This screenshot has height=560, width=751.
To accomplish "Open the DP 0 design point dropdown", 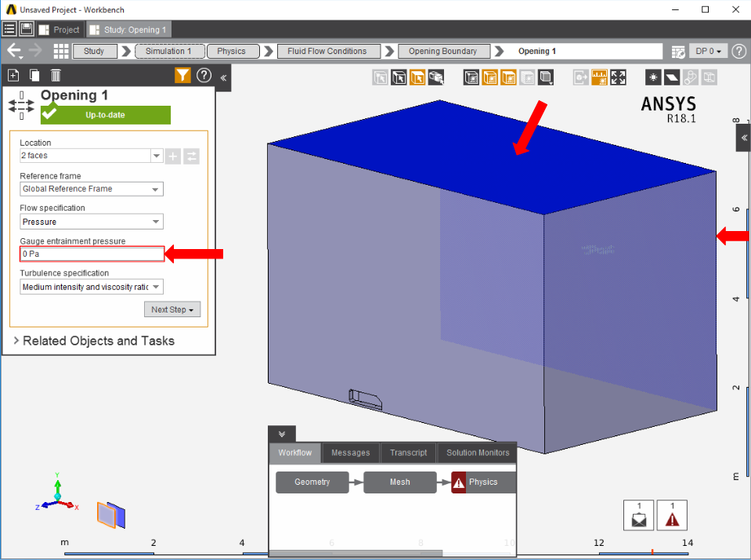I will coord(708,51).
